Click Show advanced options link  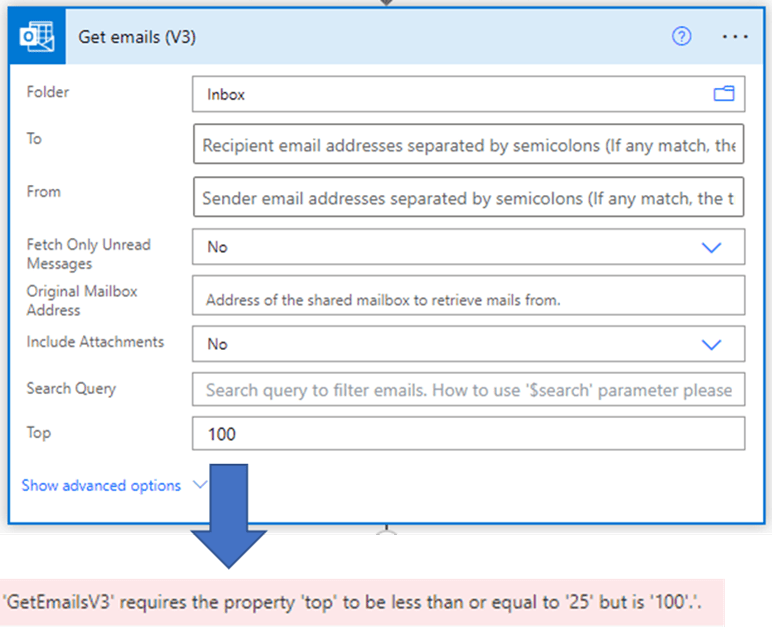[101, 486]
